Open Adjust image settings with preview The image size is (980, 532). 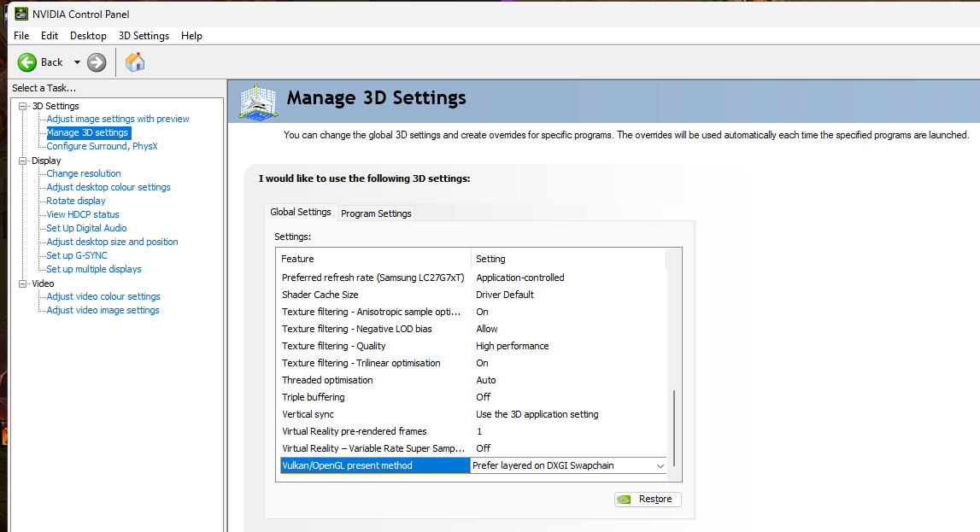[x=118, y=119]
